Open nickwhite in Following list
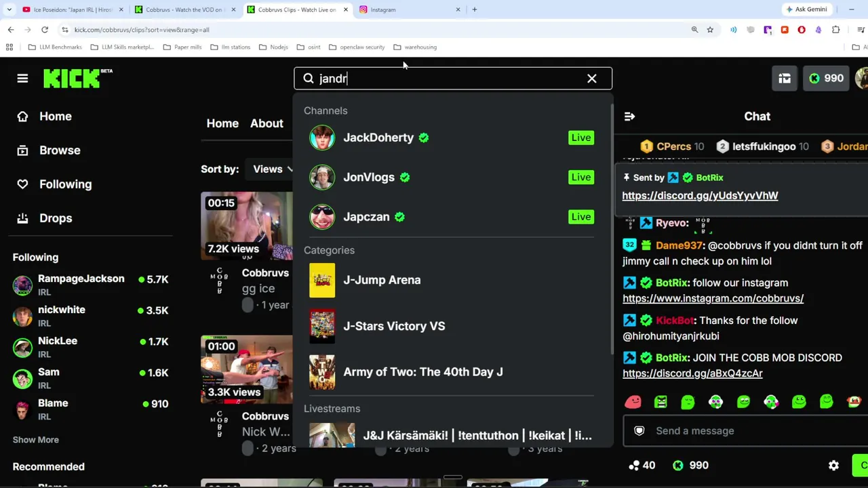This screenshot has width=868, height=488. coord(90,317)
